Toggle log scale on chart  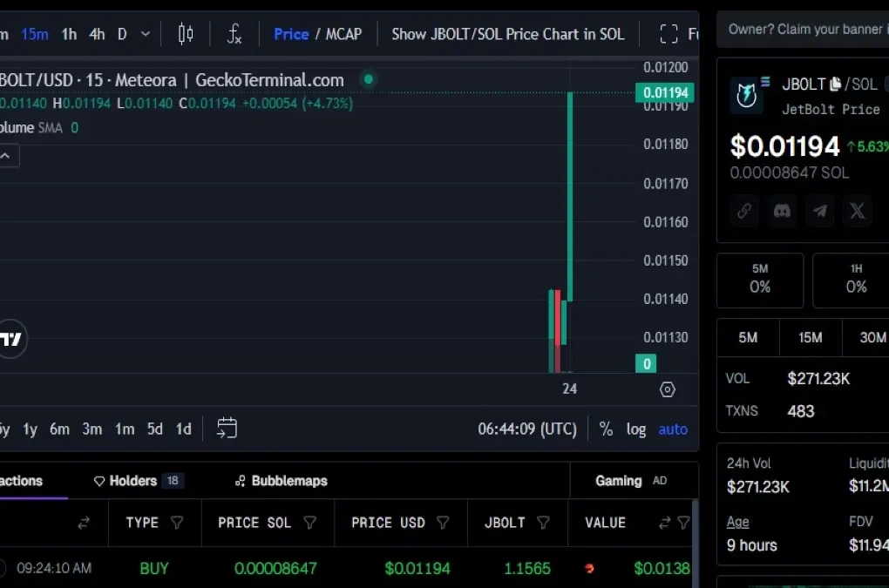coord(636,429)
